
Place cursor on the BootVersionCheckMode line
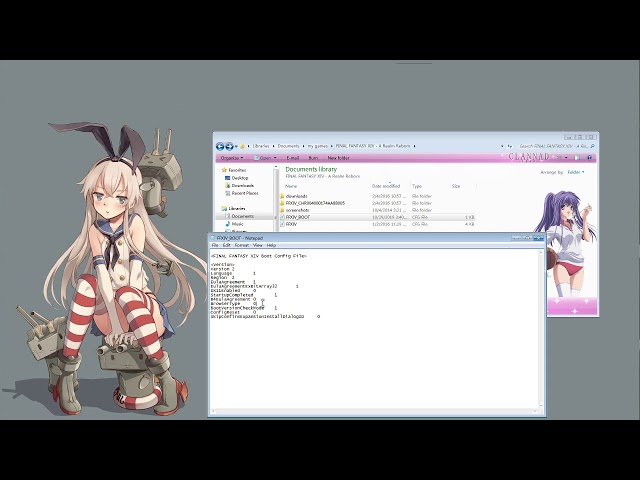click(244, 308)
